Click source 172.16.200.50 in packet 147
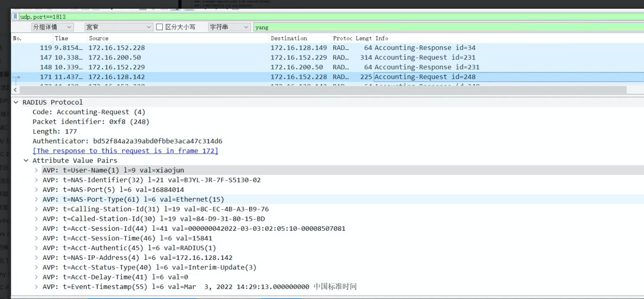This screenshot has height=299, width=644. coord(114,57)
